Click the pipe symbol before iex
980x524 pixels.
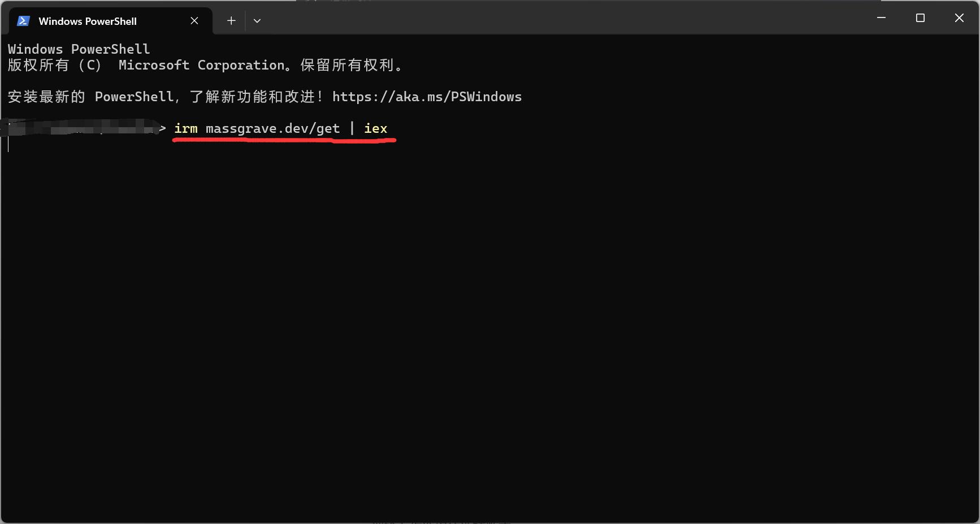tap(352, 129)
